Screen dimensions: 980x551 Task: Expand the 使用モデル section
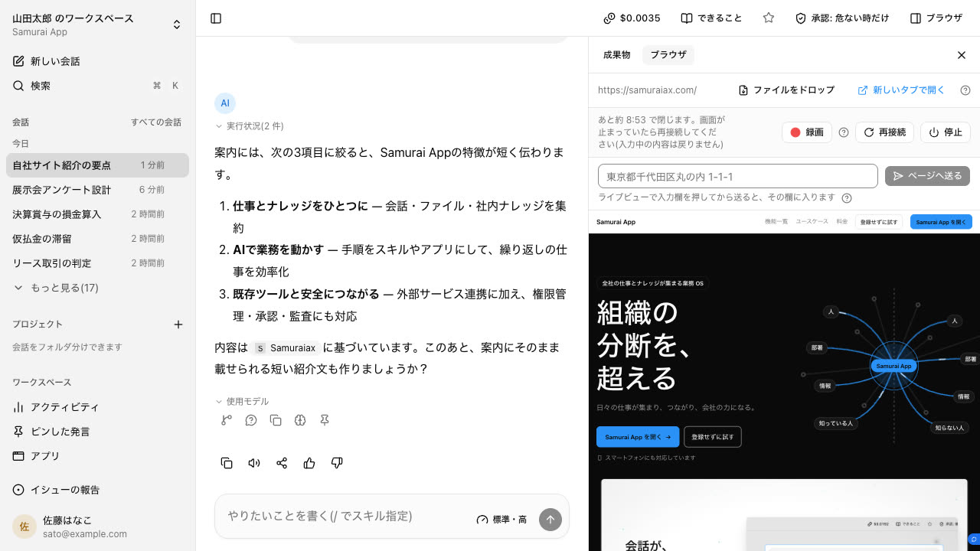coord(242,402)
